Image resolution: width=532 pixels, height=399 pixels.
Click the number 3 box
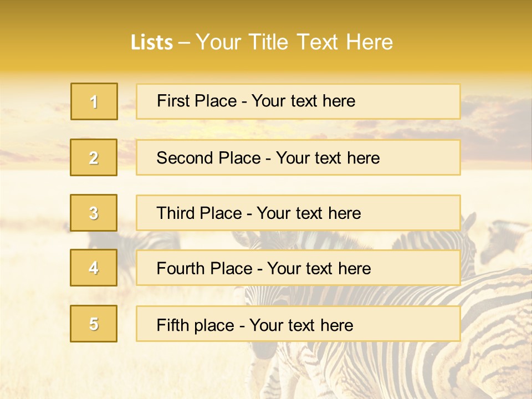94,213
